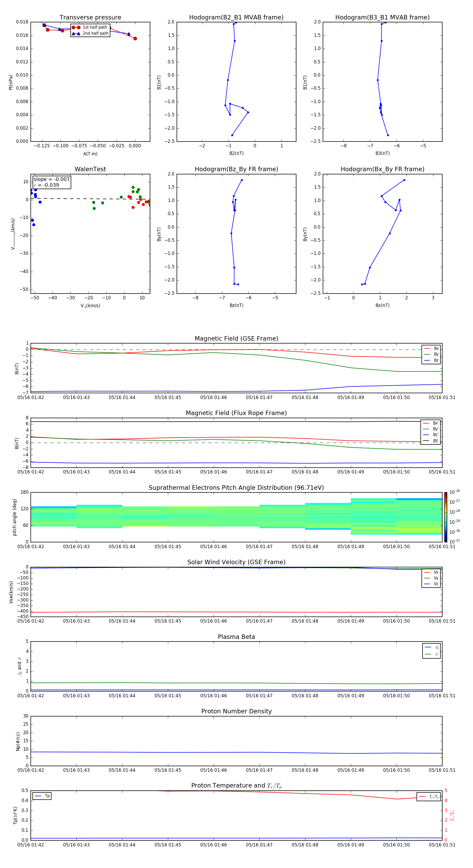Click the 'Bz' entry in GSE magnetic field legend
This screenshot has height=868, width=473.
tap(431, 360)
